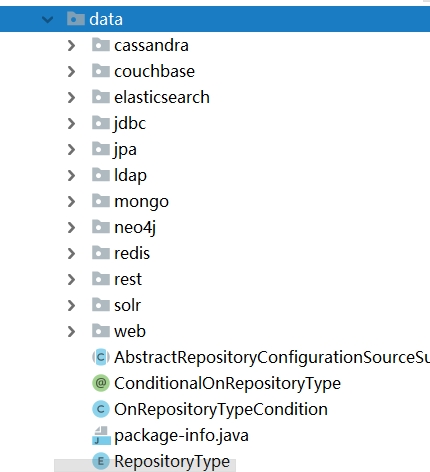
Task: Click the redis folder icon
Action: tap(101, 253)
